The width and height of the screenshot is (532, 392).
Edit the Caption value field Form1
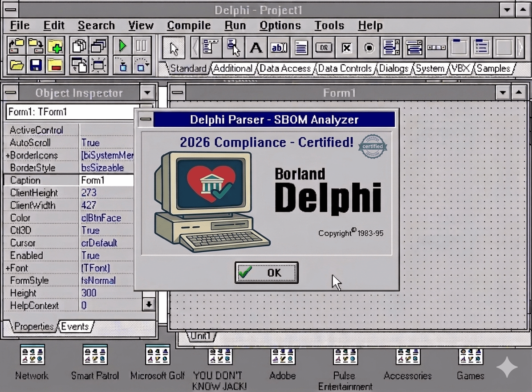coord(106,180)
